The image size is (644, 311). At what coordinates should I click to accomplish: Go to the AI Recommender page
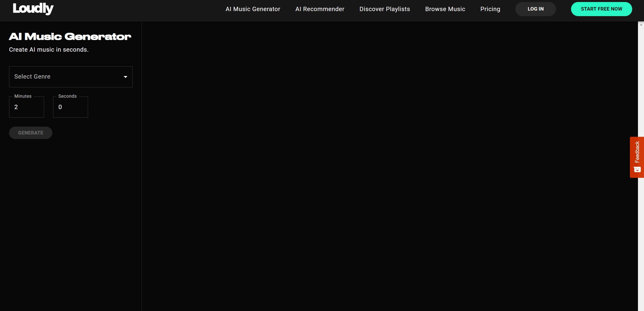pyautogui.click(x=319, y=9)
